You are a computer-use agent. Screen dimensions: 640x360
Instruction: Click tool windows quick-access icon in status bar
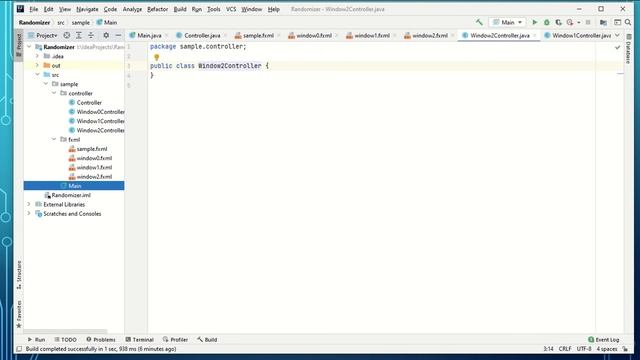tap(19, 349)
